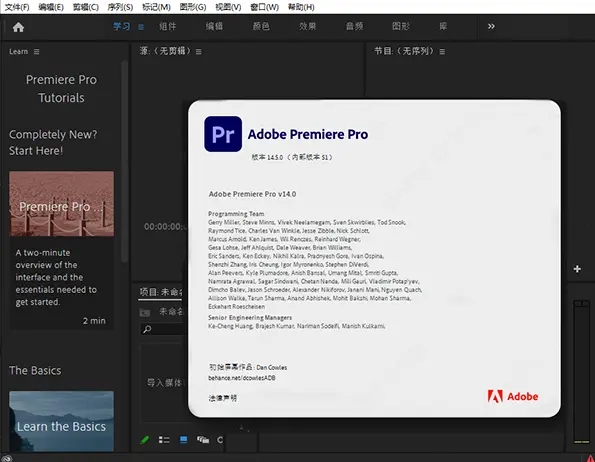Open the Premiere Pro overview tutorial thumbnail

61,204
